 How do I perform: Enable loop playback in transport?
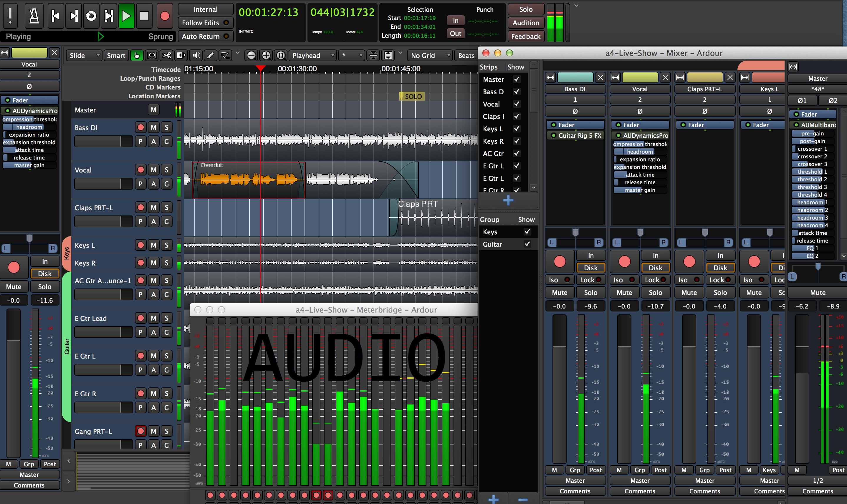91,16
